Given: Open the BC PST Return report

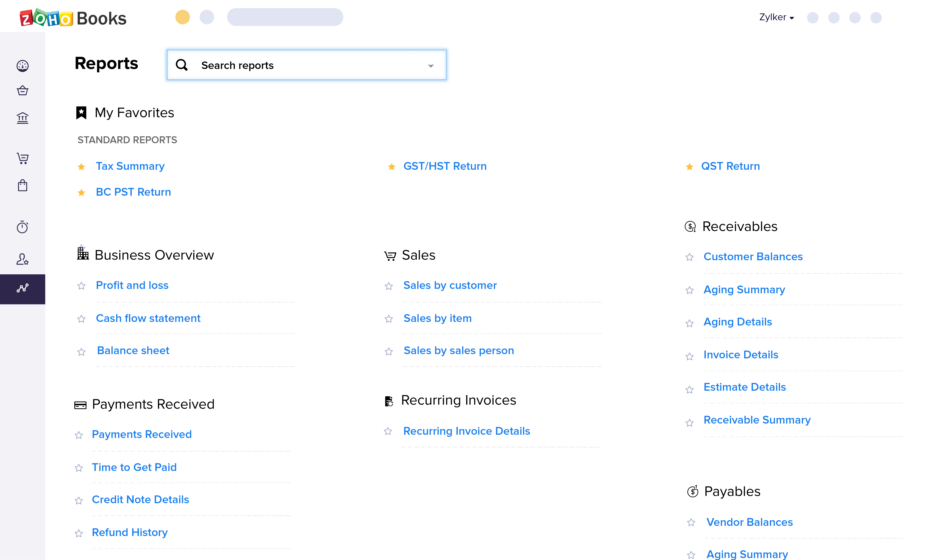Looking at the screenshot, I should click(x=133, y=192).
